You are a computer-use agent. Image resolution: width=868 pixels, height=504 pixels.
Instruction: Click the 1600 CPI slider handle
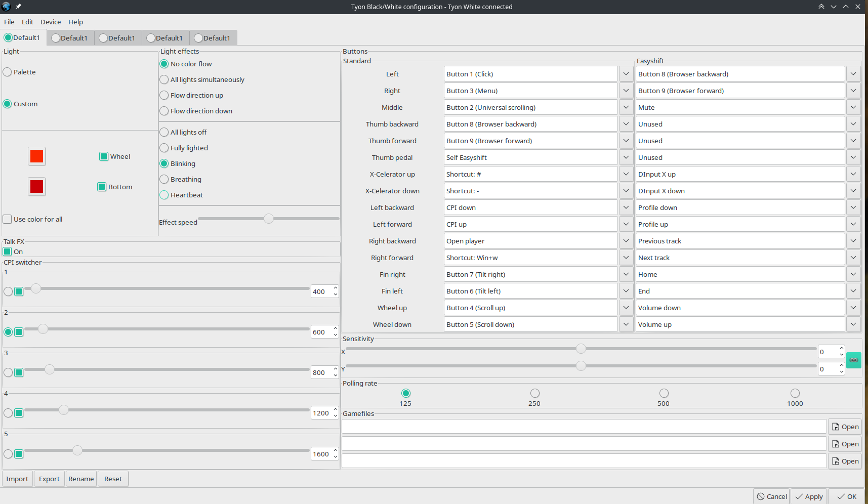pos(77,450)
